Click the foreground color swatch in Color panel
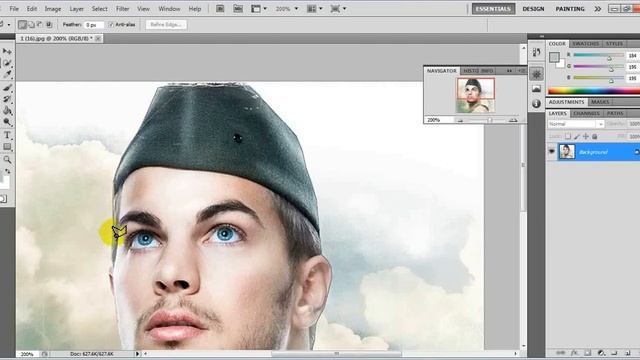 tap(554, 57)
